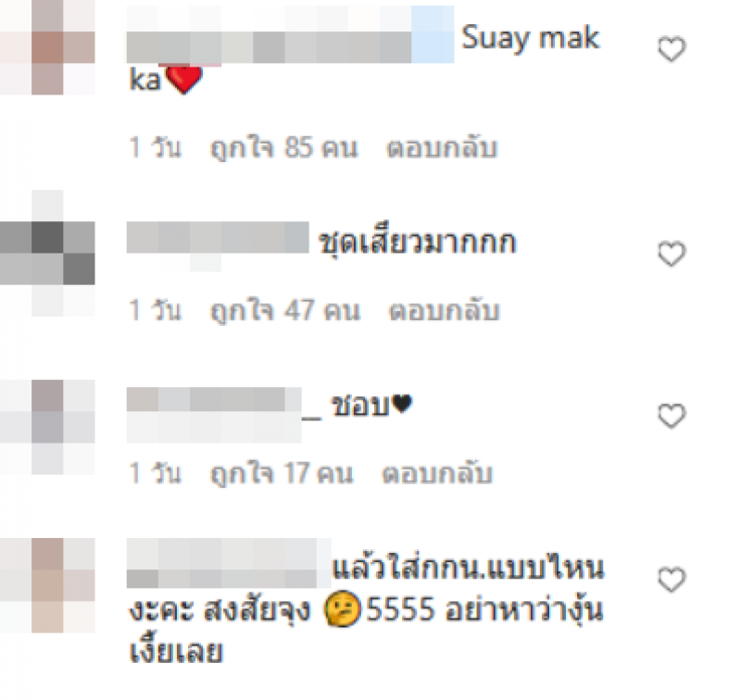The height and width of the screenshot is (700, 741).
Task: View the 47 likes on second comment
Action: 284,311
